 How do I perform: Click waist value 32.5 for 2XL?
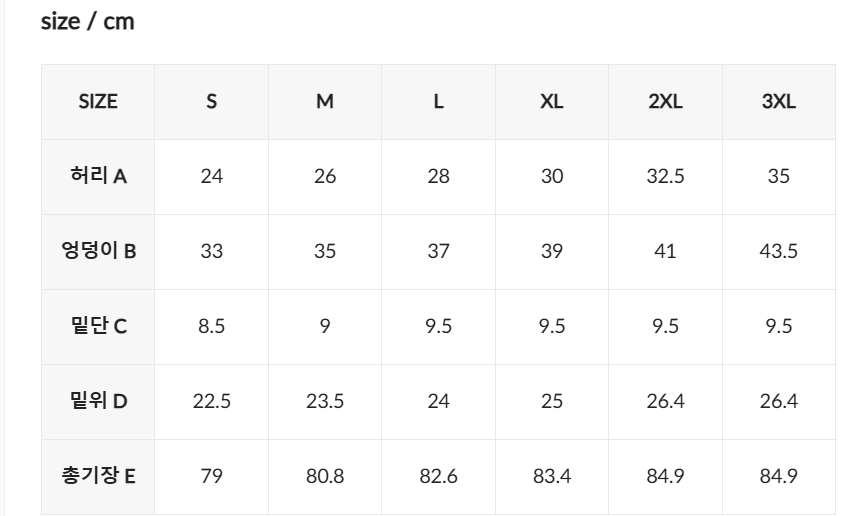[x=665, y=176]
